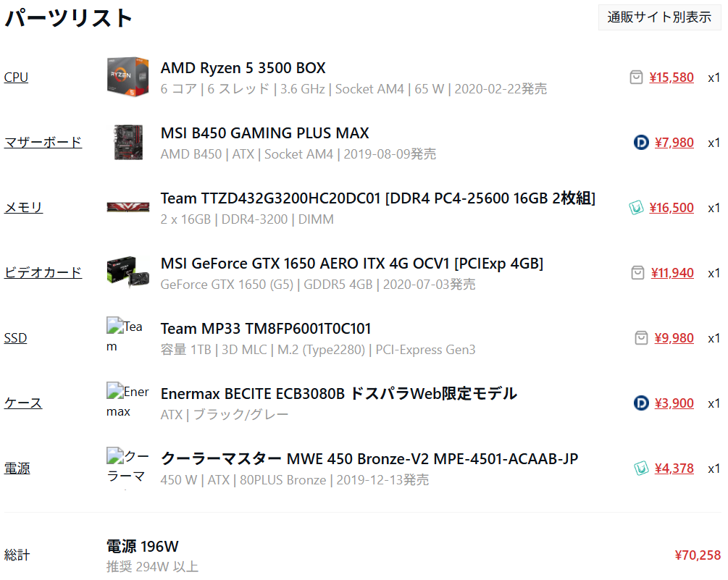
Task: Click the green shop icon beside ¥16,500
Action: [636, 207]
